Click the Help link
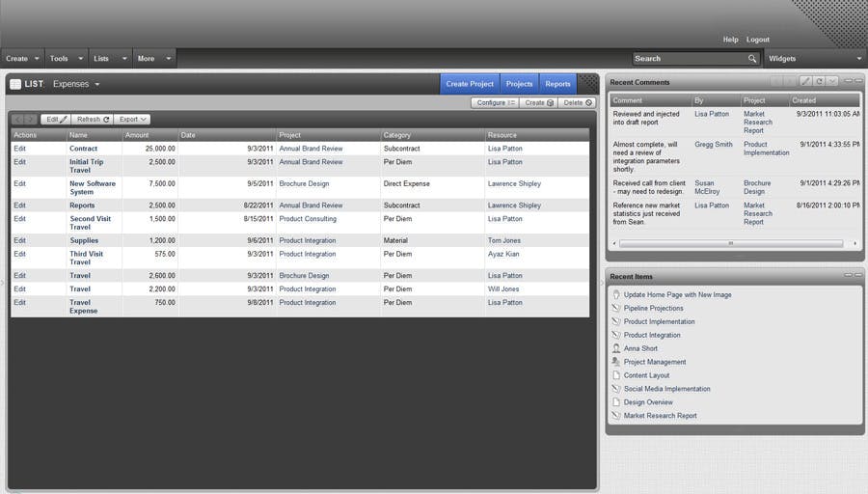This screenshot has height=494, width=868. pos(730,40)
